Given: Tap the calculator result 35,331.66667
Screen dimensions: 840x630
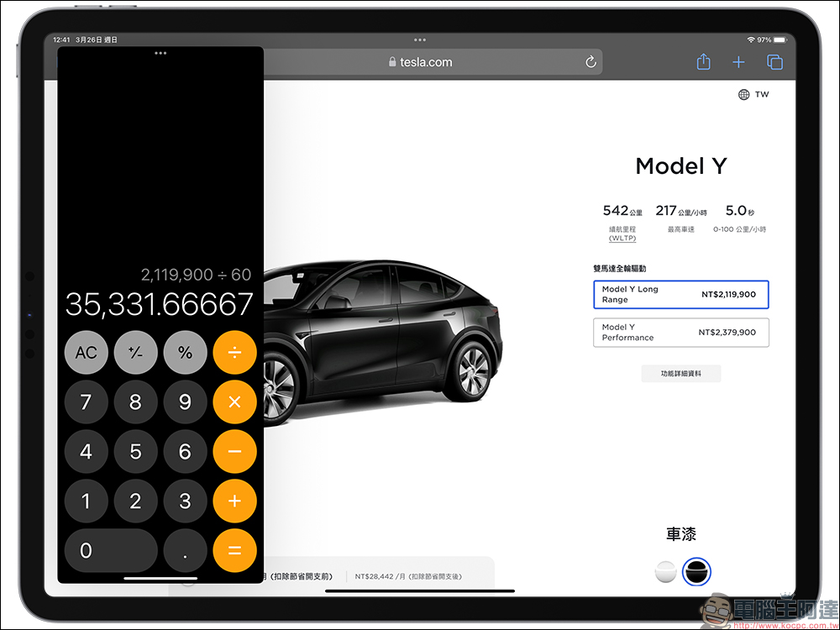Looking at the screenshot, I should (159, 304).
